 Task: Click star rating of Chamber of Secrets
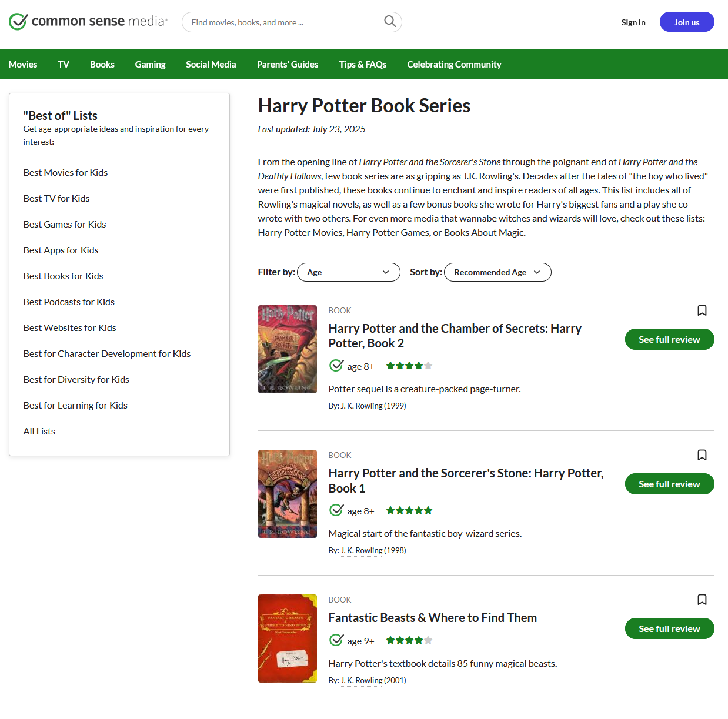coord(409,366)
